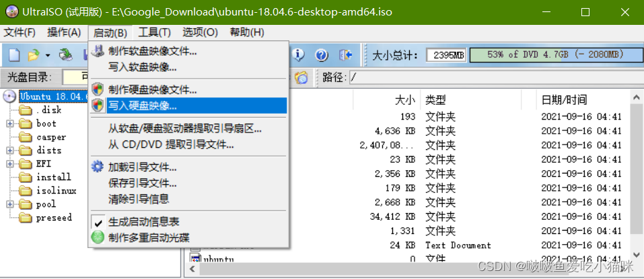
Task: Click the Help question mark toolbar icon
Action: pyautogui.click(x=322, y=54)
